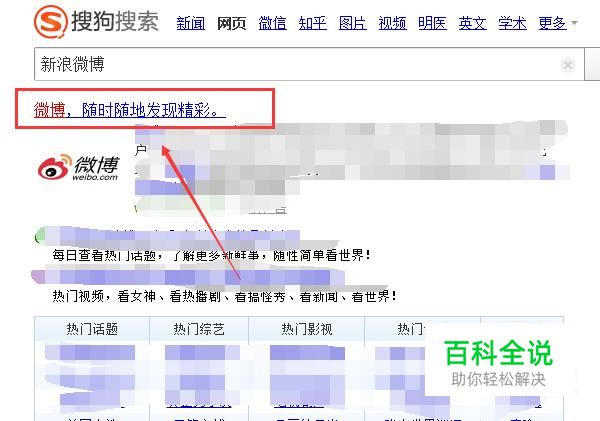Clear the search box with X icon
Screen dimensions: 600x421
567,65
